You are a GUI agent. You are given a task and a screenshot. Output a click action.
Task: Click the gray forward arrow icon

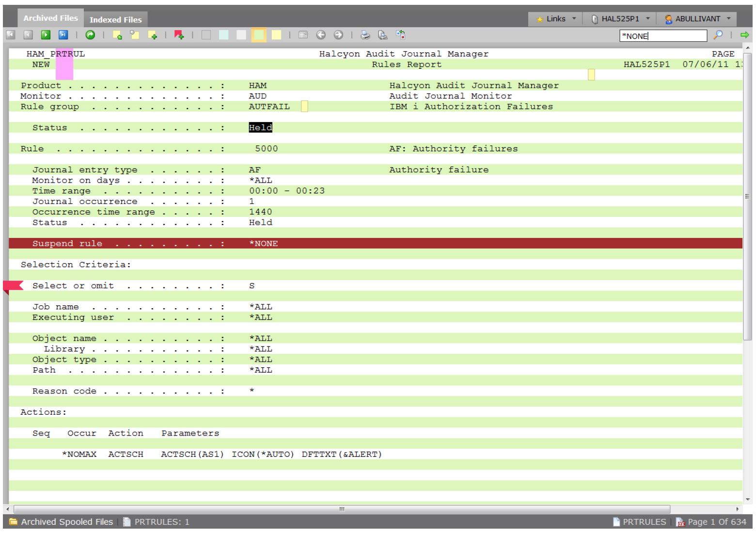338,35
